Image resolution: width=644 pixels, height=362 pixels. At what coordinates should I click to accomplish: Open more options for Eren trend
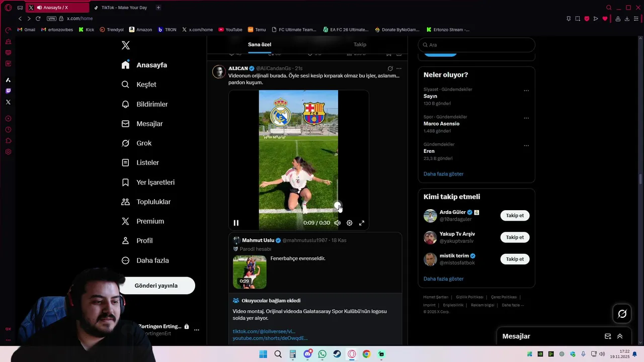526,146
